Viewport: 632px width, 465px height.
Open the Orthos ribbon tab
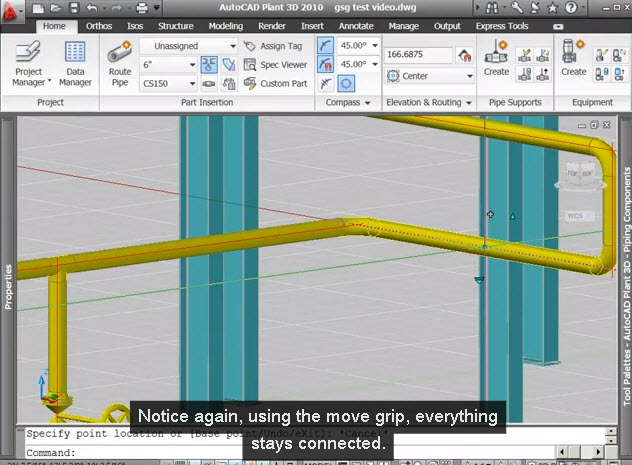tap(99, 26)
